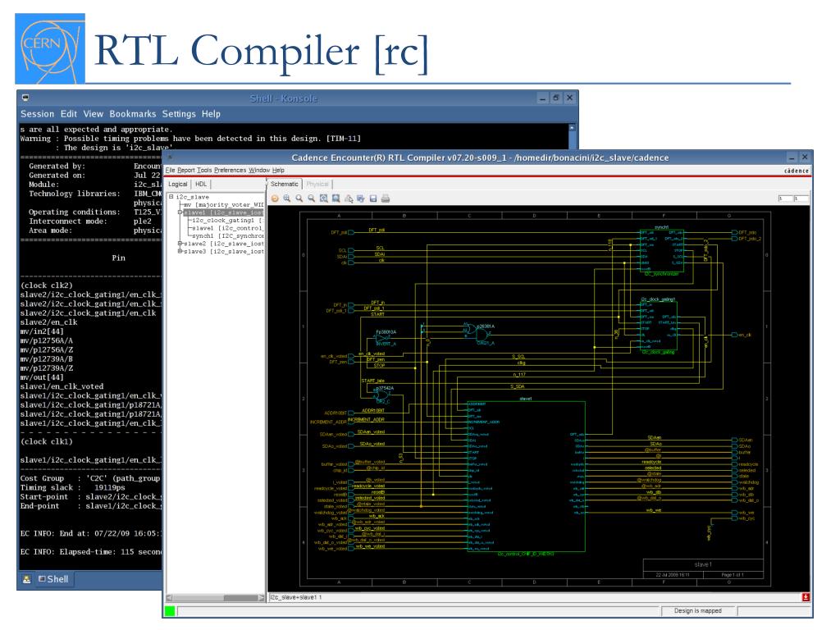Click the Konsole scrollbar up arrow
Screen dimensions: 840x630
tap(572, 128)
